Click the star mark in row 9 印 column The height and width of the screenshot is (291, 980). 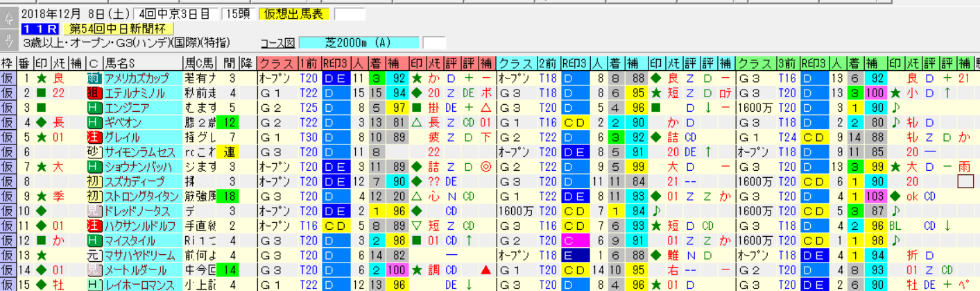tap(41, 196)
